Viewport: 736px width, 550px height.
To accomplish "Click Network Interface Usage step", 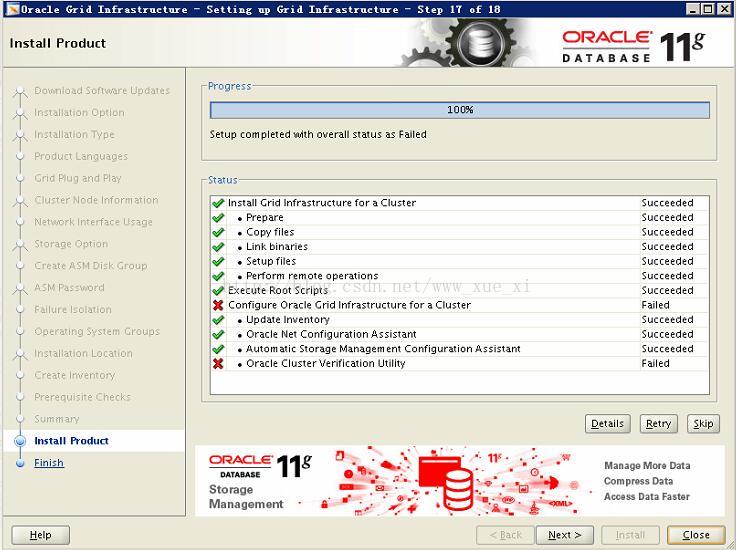I will [x=93, y=222].
